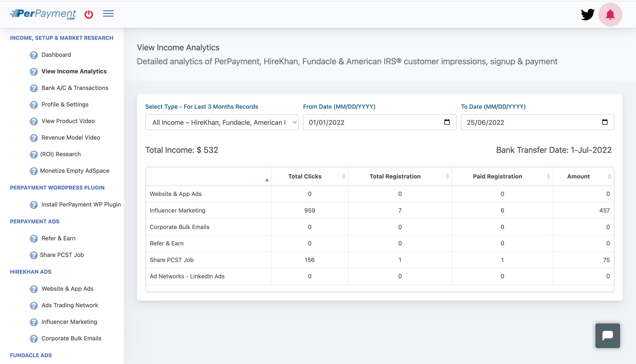Click help icon beside sidebar Influencer Marketing
This screenshot has width=636, height=364.
pos(34,322)
